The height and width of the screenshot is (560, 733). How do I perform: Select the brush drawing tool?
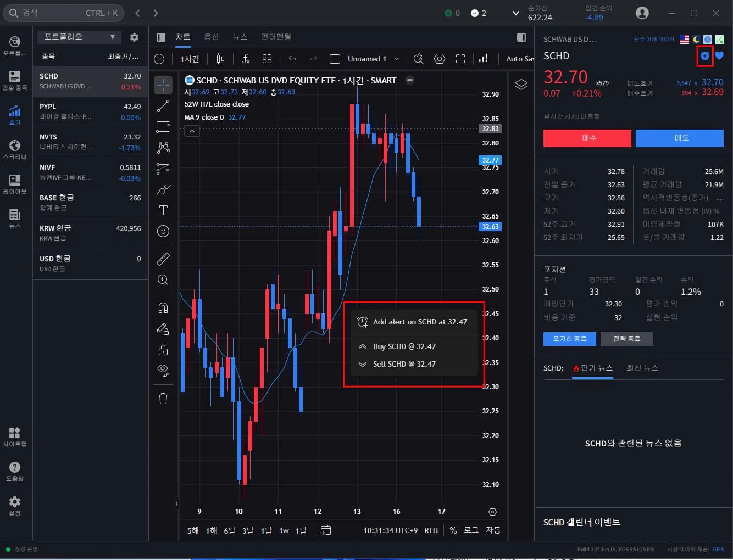click(163, 189)
